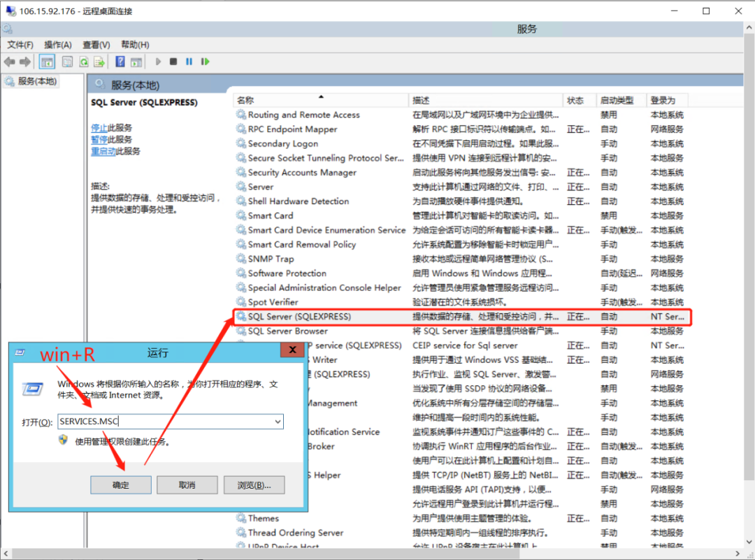
Task: Click gear icon of Security Accounts Manager
Action: tap(240, 173)
